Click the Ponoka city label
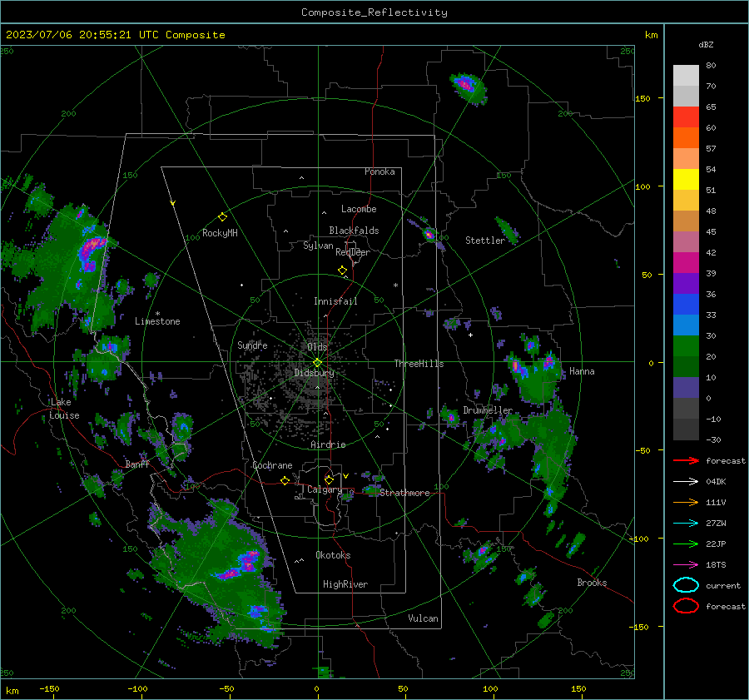The width and height of the screenshot is (749, 700). click(379, 171)
